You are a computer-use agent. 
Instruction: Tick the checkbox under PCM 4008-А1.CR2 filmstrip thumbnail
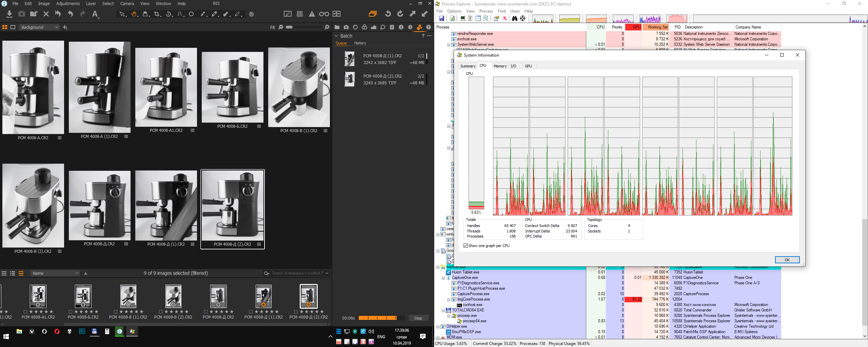25,312
